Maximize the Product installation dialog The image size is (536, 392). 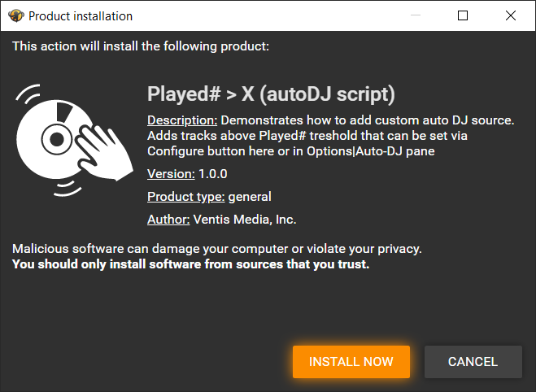463,15
